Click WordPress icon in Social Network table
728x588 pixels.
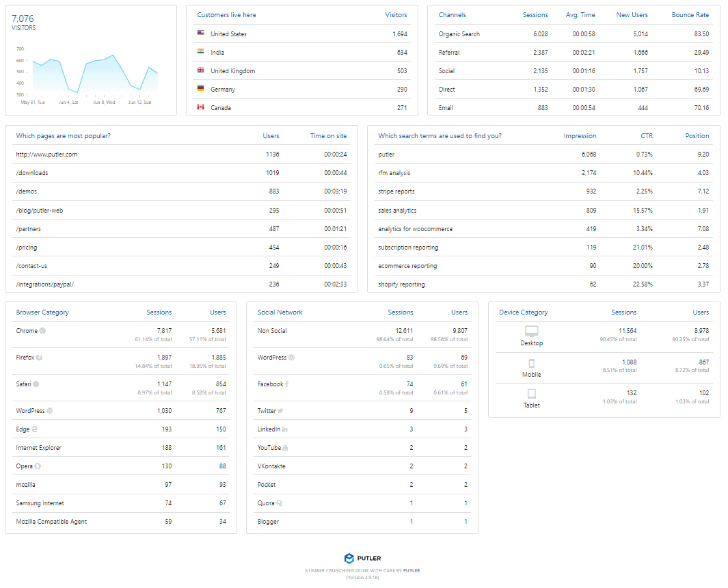click(x=292, y=357)
